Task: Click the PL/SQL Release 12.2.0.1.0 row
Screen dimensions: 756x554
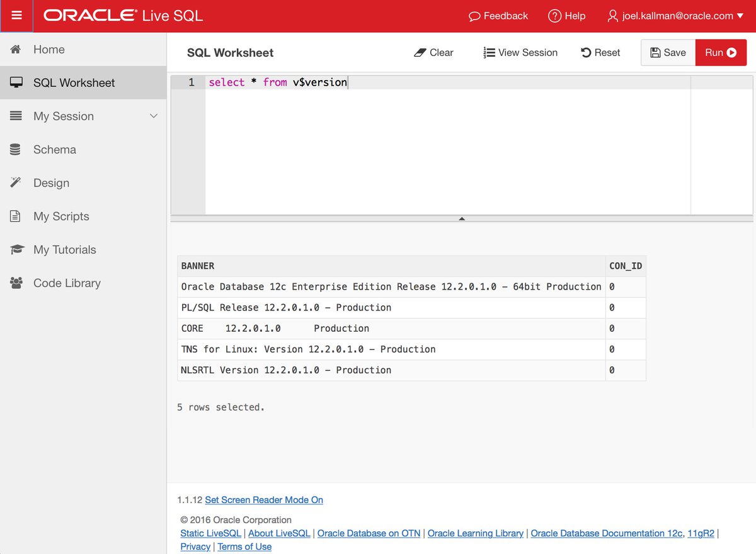Action: pyautogui.click(x=411, y=307)
